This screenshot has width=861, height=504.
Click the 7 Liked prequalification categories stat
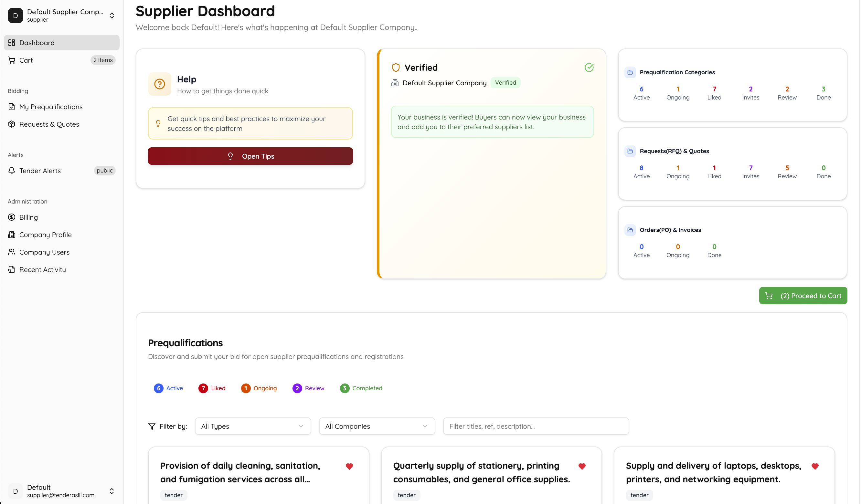pos(714,93)
